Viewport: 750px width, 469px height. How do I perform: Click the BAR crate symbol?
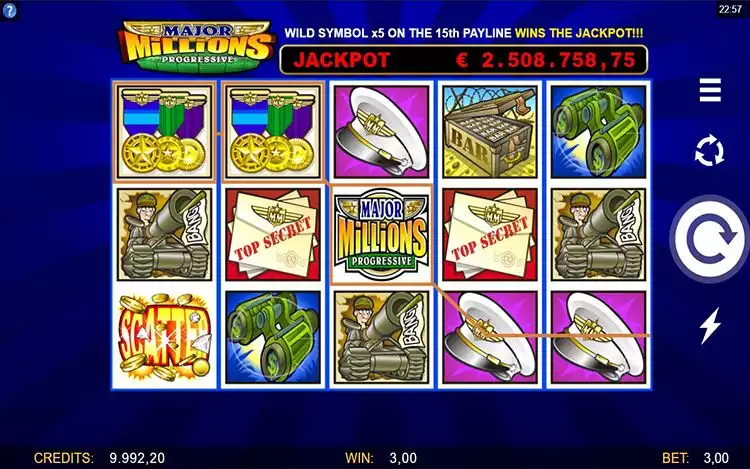[x=490, y=132]
